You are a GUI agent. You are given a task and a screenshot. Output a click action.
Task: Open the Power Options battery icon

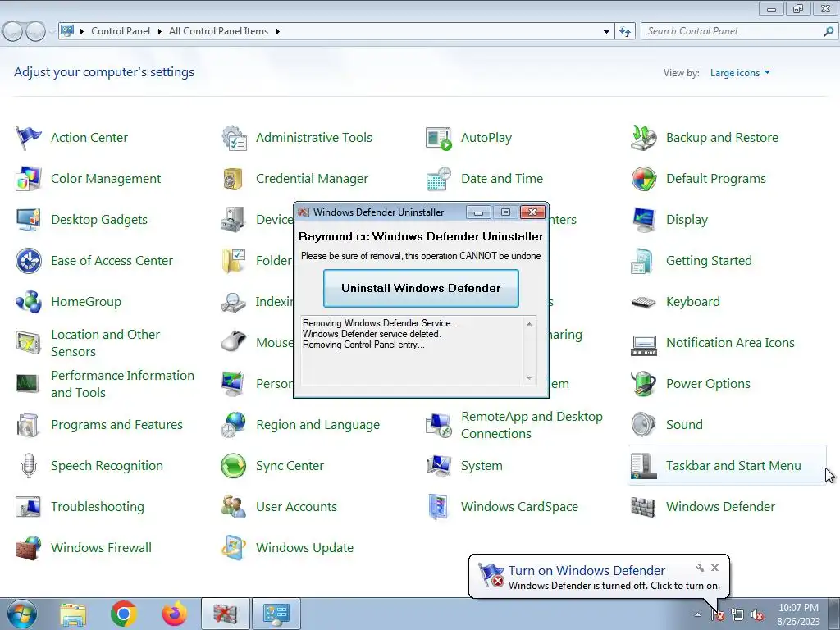[x=644, y=384]
